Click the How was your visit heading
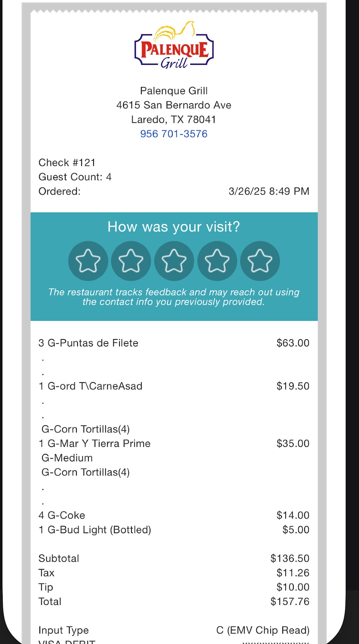This screenshot has height=644, width=359. coord(174,227)
